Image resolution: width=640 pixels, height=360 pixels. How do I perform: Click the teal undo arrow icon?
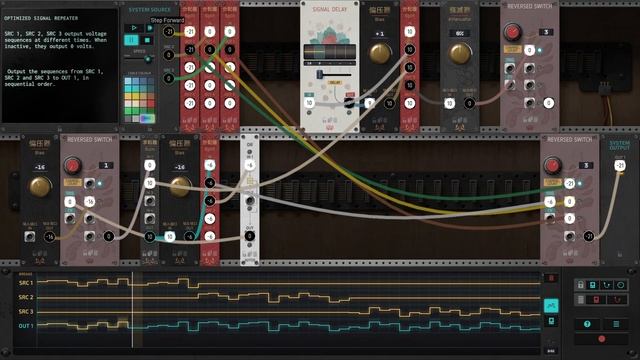[x=607, y=285]
